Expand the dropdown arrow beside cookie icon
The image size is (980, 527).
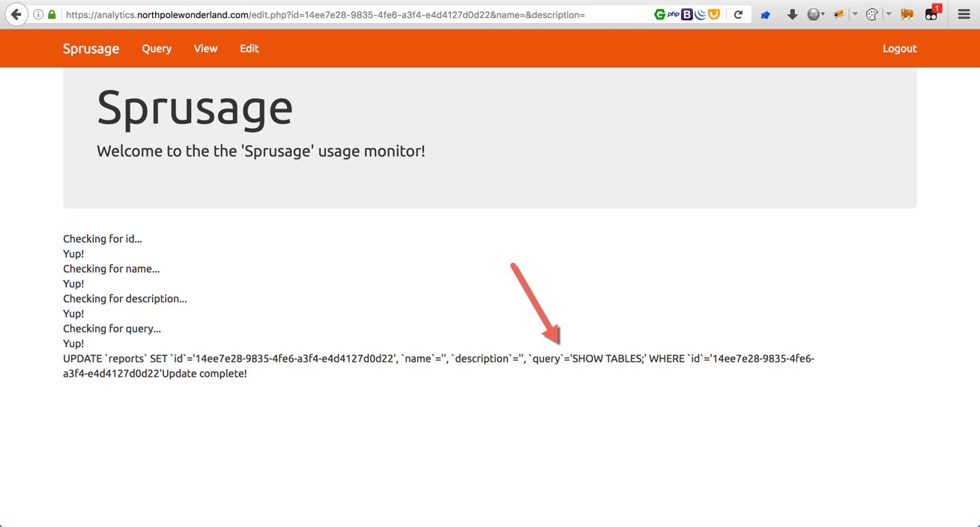pos(889,14)
